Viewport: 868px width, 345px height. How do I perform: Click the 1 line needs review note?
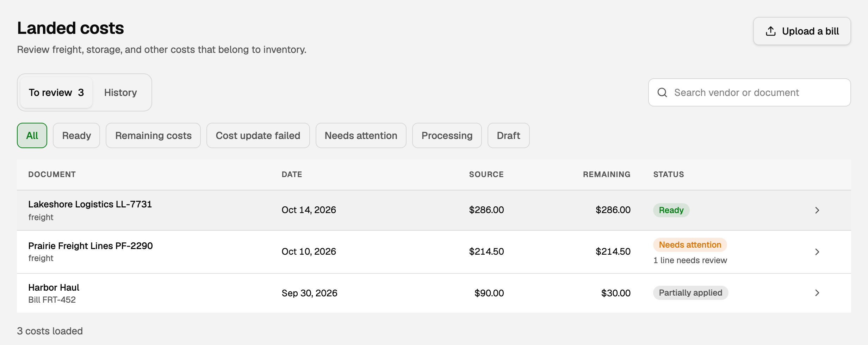690,260
